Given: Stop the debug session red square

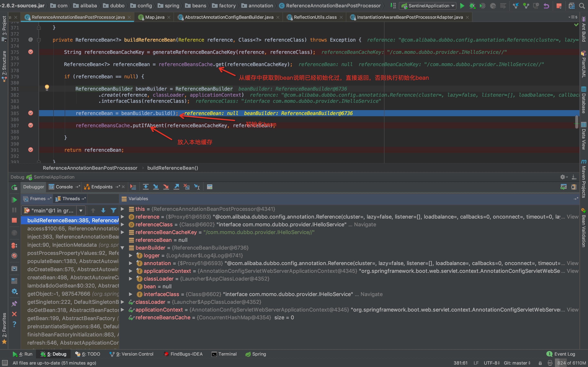Looking at the screenshot, I should click(14, 220).
